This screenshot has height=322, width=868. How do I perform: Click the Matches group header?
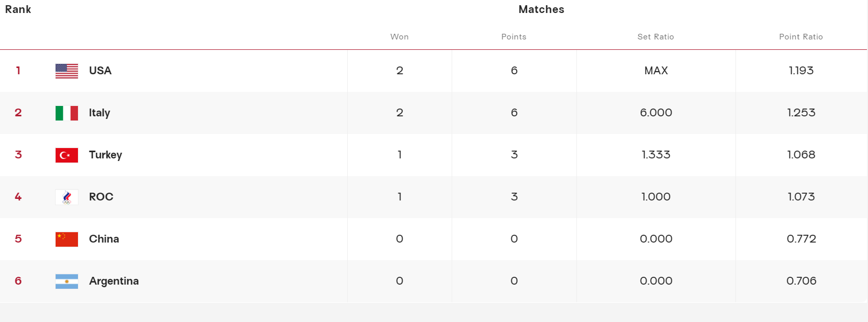(541, 9)
